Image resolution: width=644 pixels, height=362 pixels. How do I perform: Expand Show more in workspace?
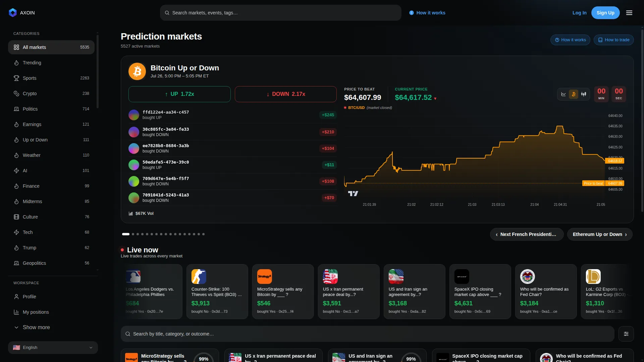coord(51,327)
